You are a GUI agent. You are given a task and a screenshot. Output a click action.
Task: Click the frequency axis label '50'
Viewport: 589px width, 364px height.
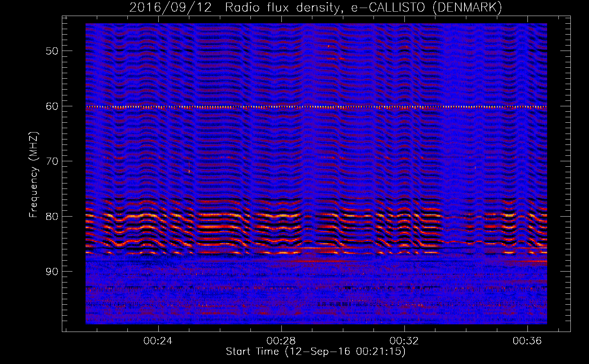52,51
